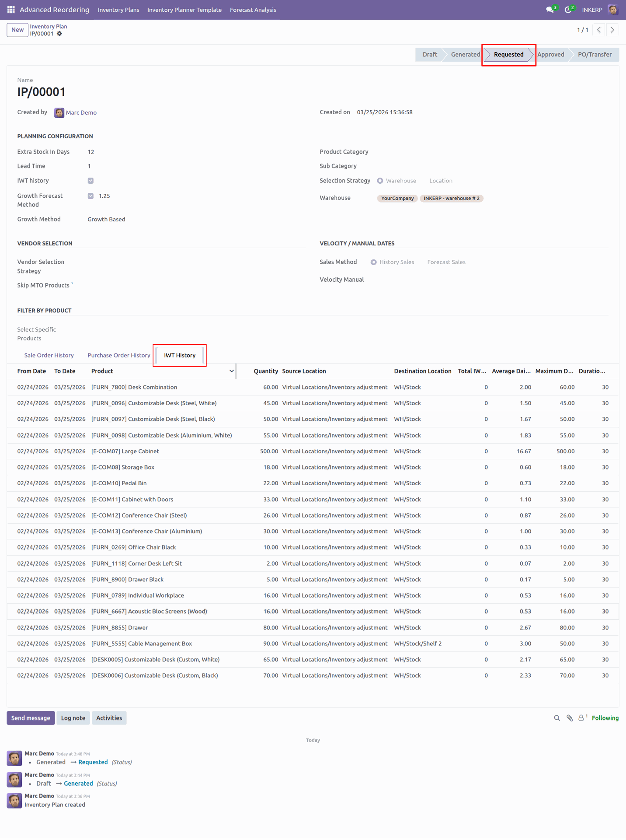Open Inventory Plans menu

click(x=118, y=10)
